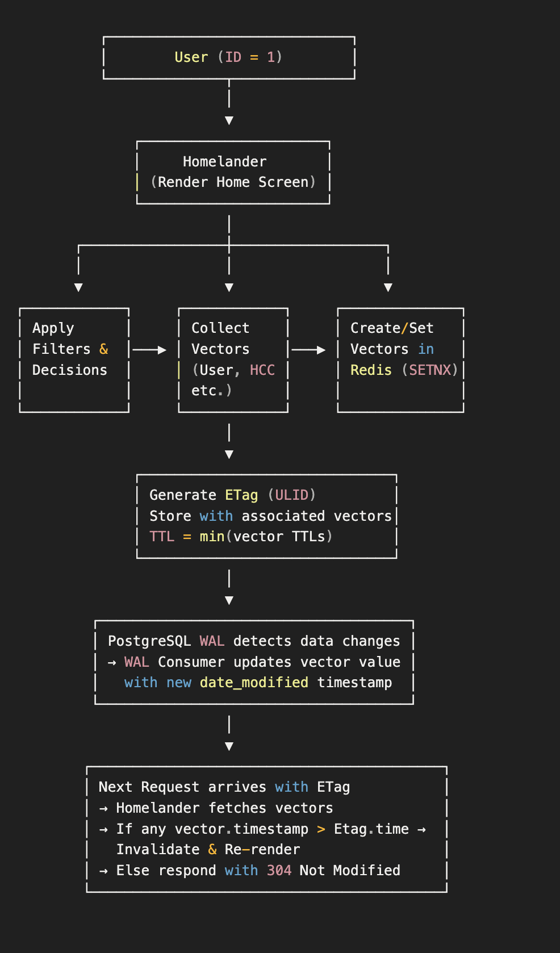The height and width of the screenshot is (953, 560).
Task: Click the down arrowhead below the User box
Action: [x=229, y=120]
